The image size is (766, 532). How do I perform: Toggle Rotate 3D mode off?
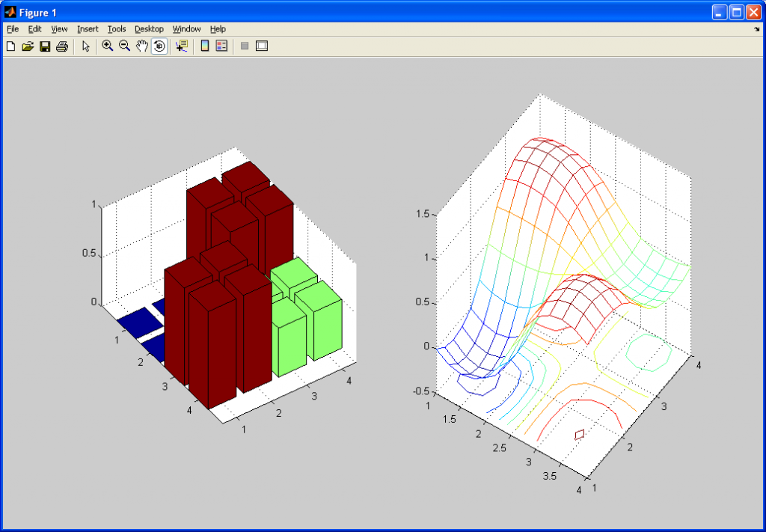(x=159, y=46)
